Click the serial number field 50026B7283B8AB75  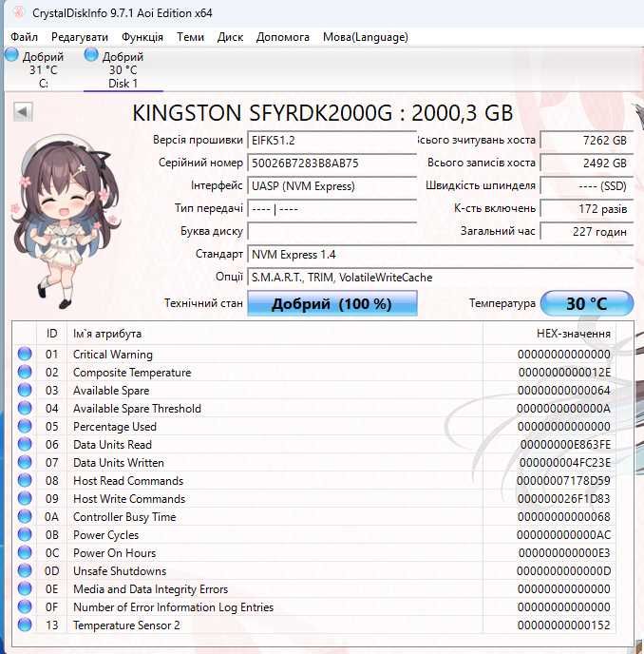tap(332, 163)
